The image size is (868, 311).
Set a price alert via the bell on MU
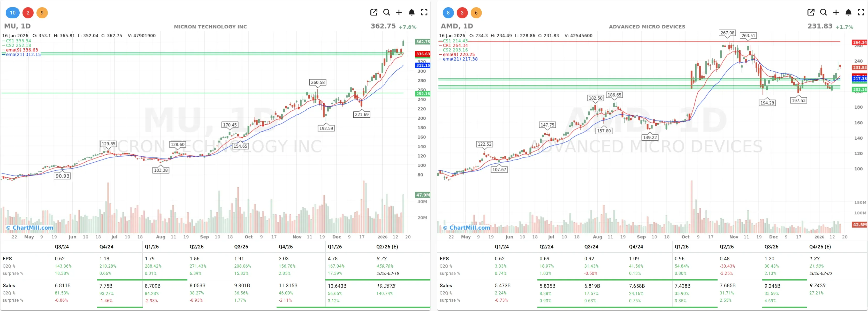[x=412, y=12]
